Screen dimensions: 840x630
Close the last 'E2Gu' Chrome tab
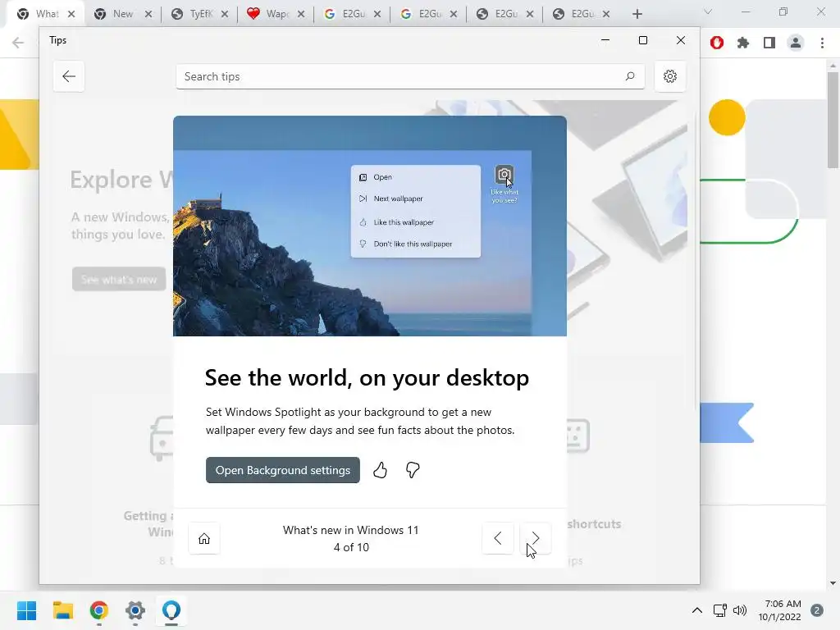tap(606, 14)
